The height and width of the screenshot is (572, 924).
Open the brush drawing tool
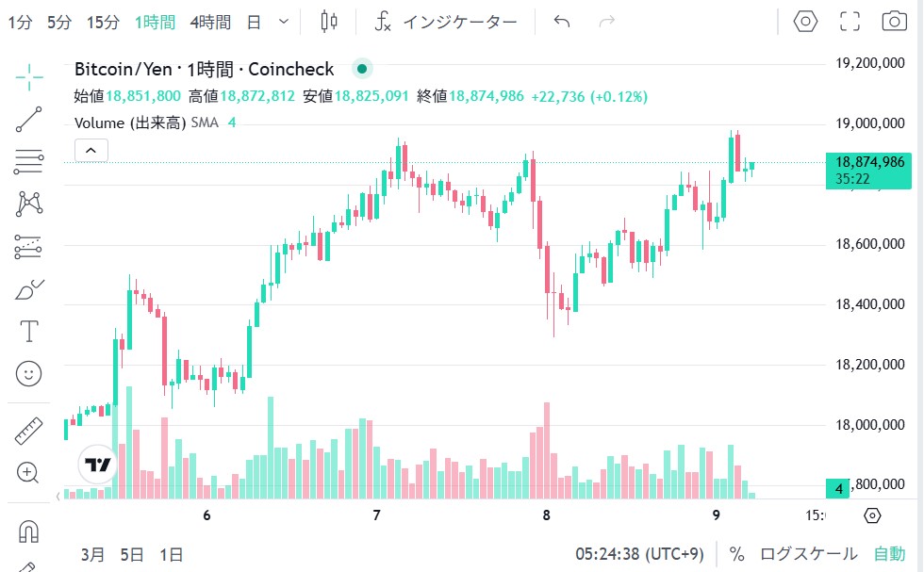coord(29,290)
